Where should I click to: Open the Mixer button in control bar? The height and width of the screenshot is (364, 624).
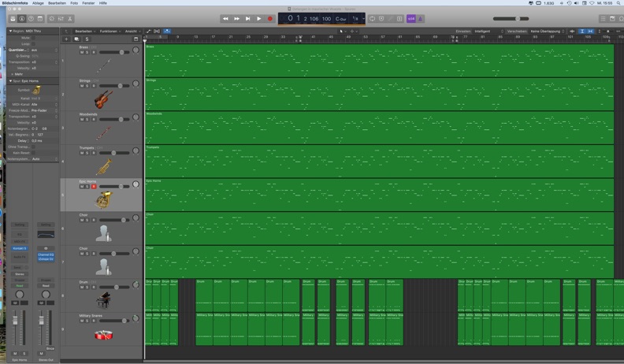coord(61,19)
